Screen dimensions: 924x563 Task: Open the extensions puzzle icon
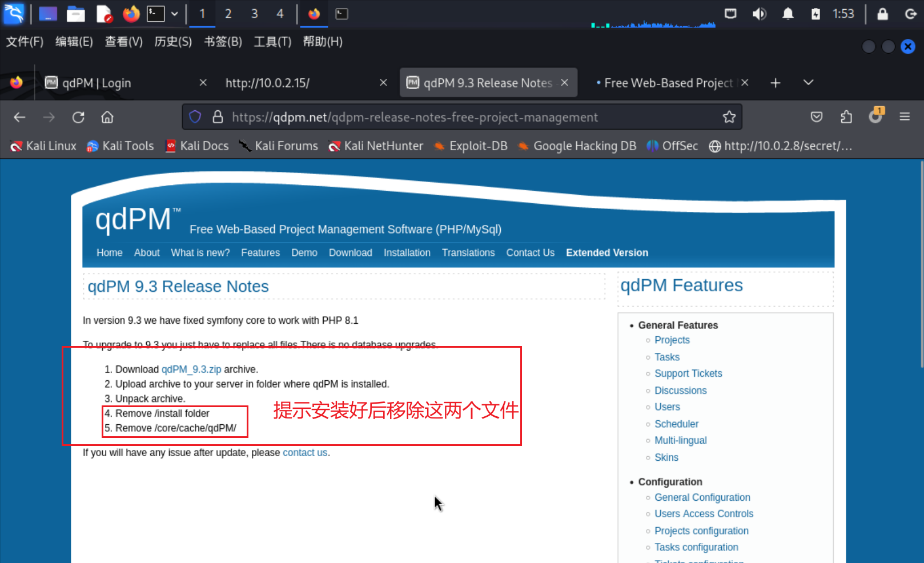846,117
